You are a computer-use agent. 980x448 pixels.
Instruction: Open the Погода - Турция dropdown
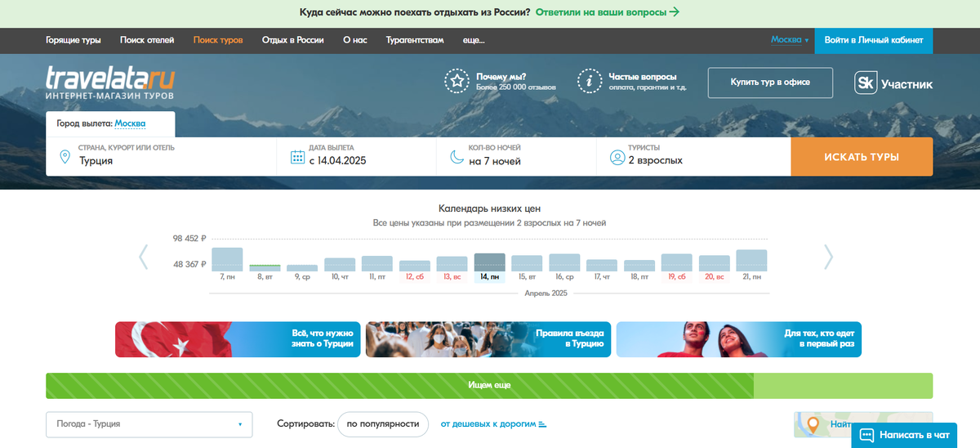149,424
